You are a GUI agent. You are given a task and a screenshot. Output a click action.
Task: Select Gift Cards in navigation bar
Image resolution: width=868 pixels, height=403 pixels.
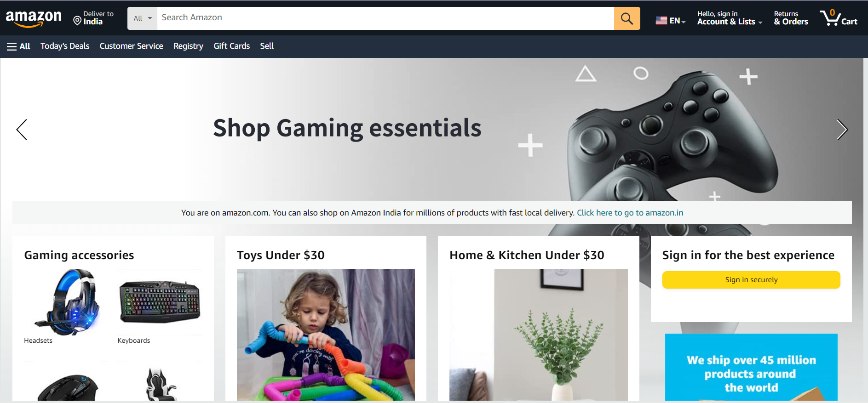coord(231,46)
